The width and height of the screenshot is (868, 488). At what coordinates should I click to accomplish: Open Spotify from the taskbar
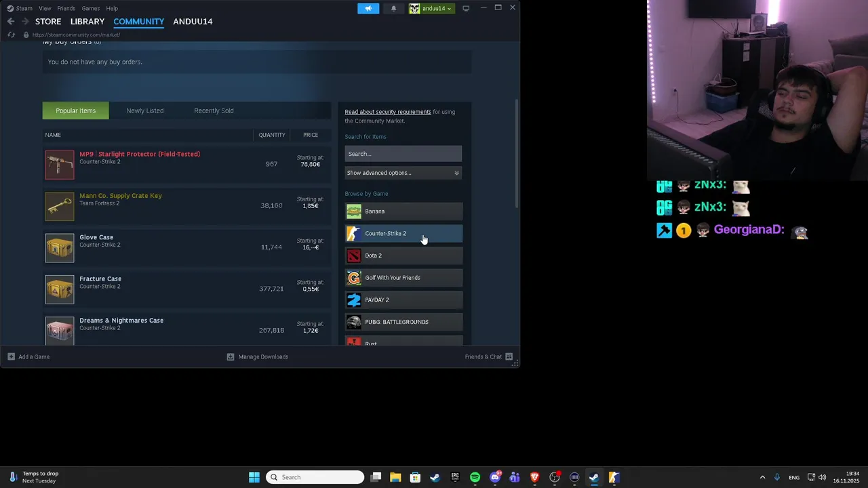(x=475, y=477)
